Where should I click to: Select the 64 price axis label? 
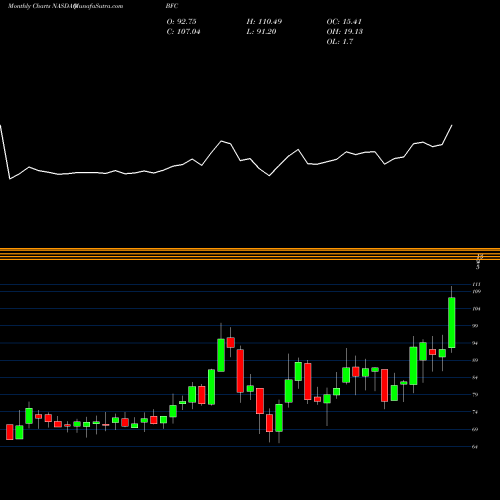[x=475, y=447]
